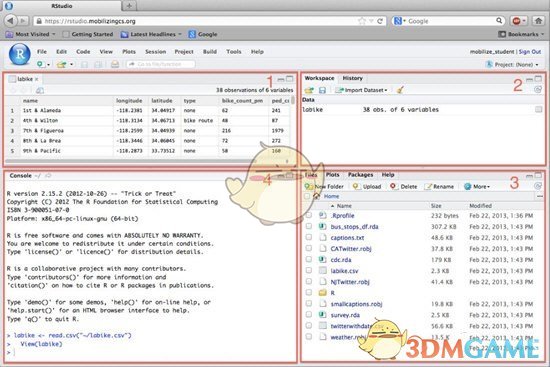Click the Upload button in Files pane
The height and width of the screenshot is (367, 550).
point(367,187)
